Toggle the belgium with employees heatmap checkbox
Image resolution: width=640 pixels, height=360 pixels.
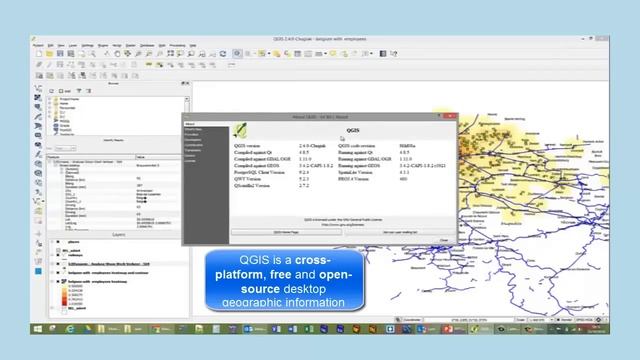coord(58,282)
